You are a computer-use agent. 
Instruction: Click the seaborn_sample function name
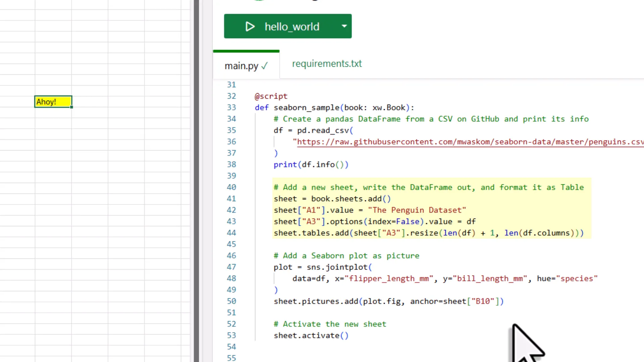click(x=307, y=108)
